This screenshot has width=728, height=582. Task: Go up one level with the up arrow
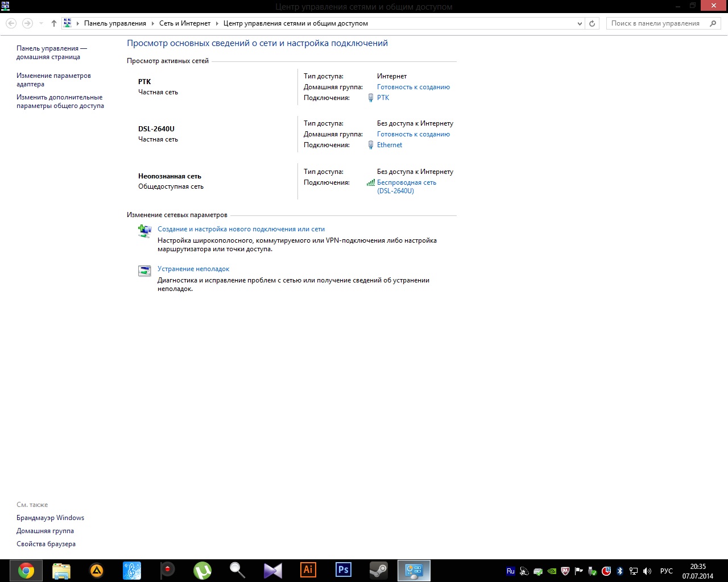[x=54, y=23]
